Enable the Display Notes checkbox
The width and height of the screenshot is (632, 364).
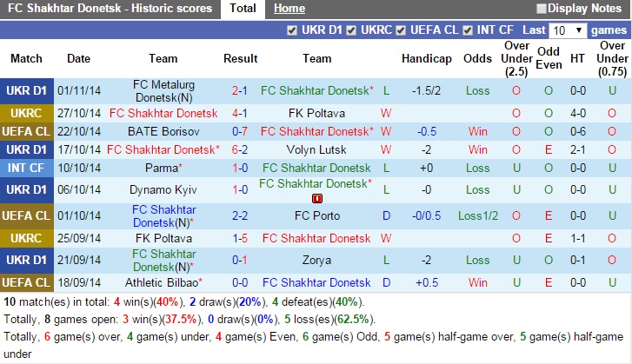click(x=542, y=9)
